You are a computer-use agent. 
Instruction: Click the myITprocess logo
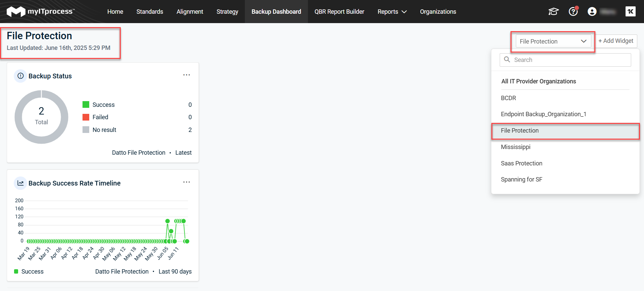click(40, 11)
